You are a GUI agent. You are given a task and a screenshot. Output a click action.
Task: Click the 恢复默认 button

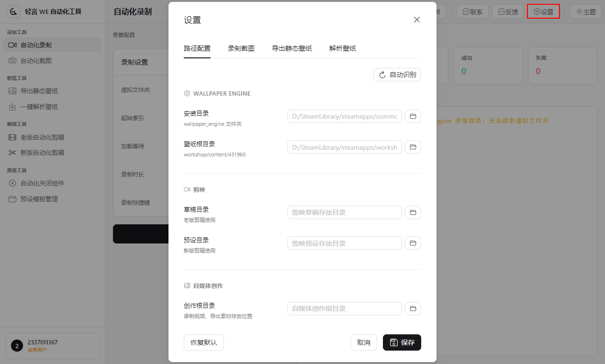tap(203, 342)
